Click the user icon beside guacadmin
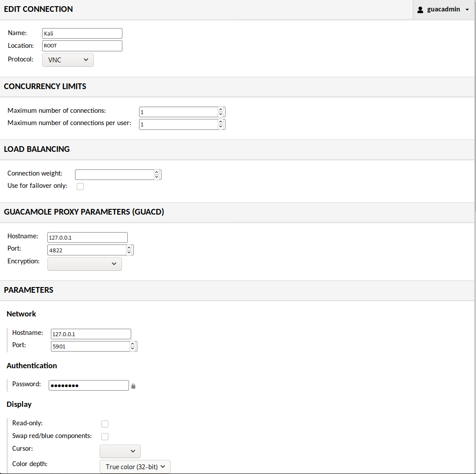This screenshot has height=474, width=476. 420,9
